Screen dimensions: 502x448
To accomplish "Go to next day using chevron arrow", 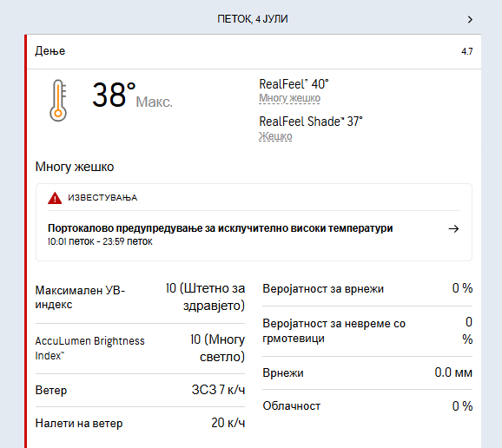I will tap(470, 19).
